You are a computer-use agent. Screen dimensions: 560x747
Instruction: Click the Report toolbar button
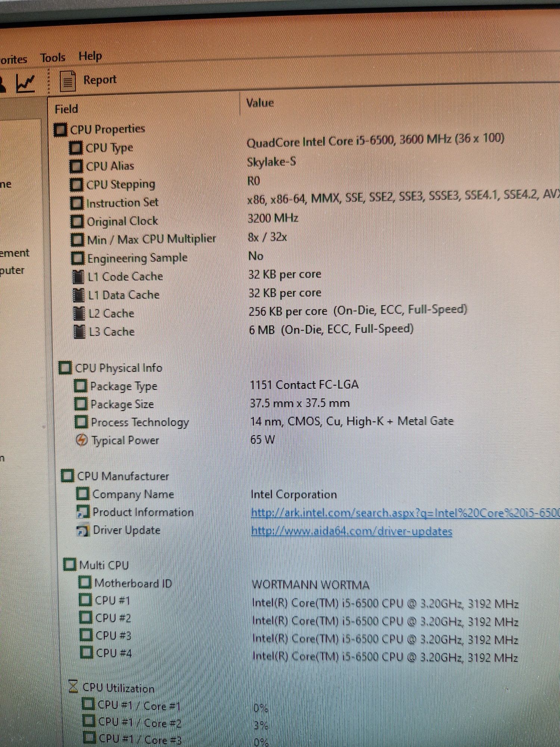[x=89, y=81]
